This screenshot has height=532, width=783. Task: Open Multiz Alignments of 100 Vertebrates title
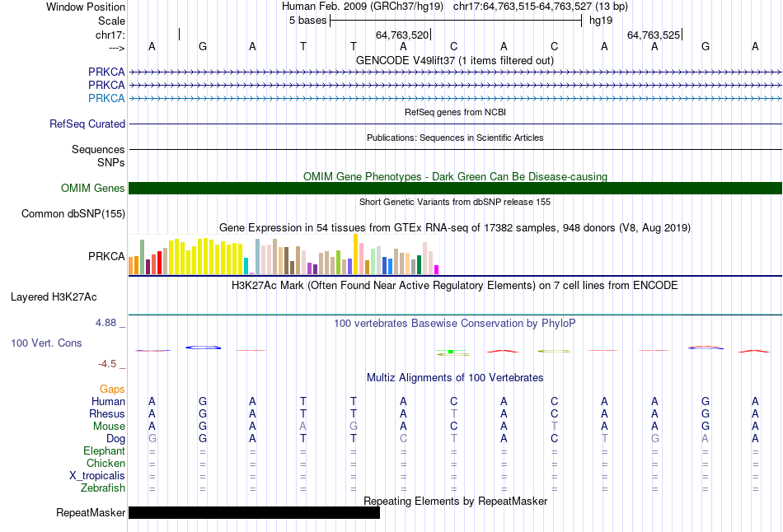455,377
